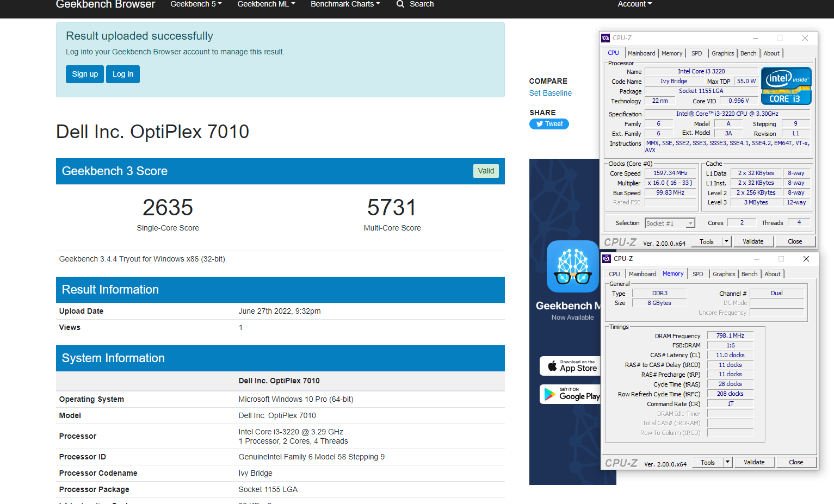The height and width of the screenshot is (504, 834).
Task: Open the Geekbench ML dropdown menu
Action: [266, 4]
